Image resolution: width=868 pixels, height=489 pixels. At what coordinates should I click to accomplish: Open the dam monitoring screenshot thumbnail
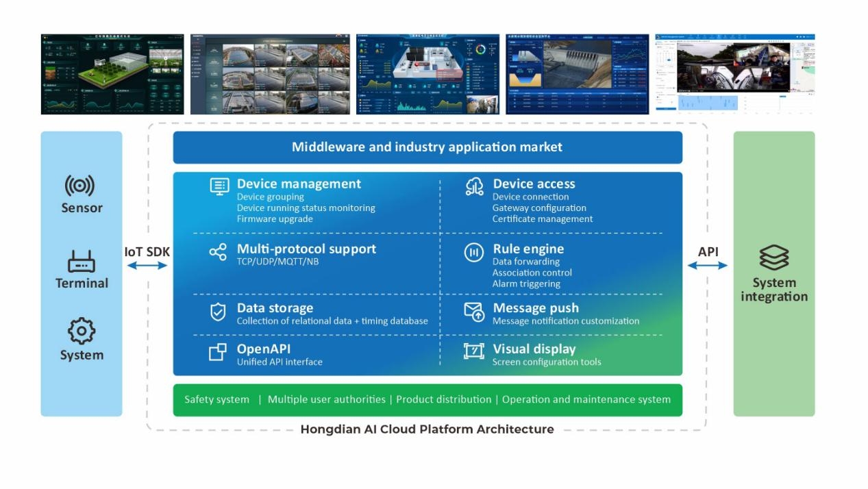coord(577,74)
